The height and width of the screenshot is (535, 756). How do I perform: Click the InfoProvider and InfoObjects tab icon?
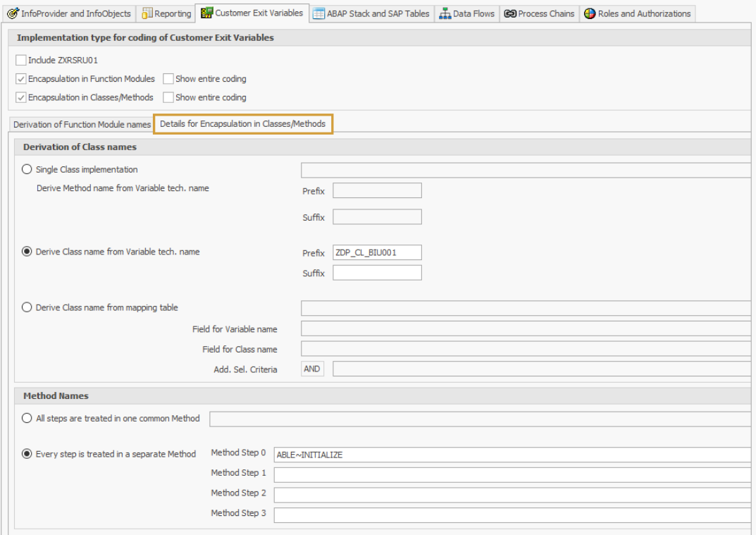[x=13, y=13]
